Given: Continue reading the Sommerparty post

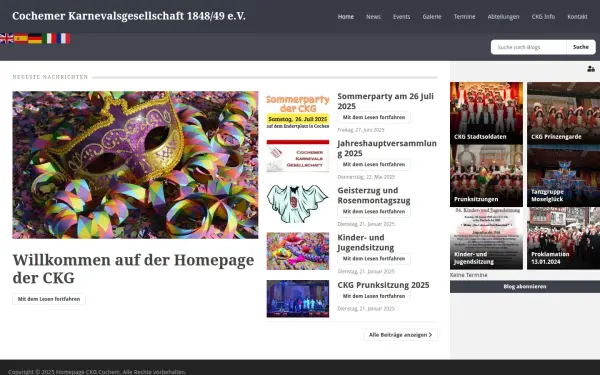Looking at the screenshot, I should point(374,117).
